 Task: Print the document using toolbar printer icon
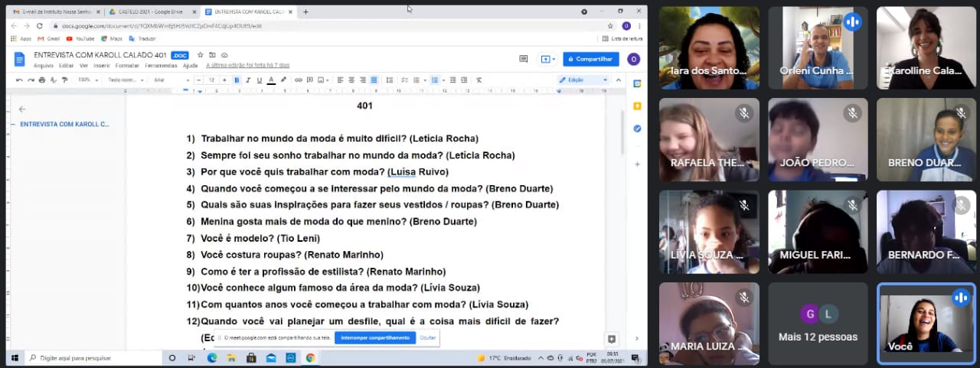(41, 80)
